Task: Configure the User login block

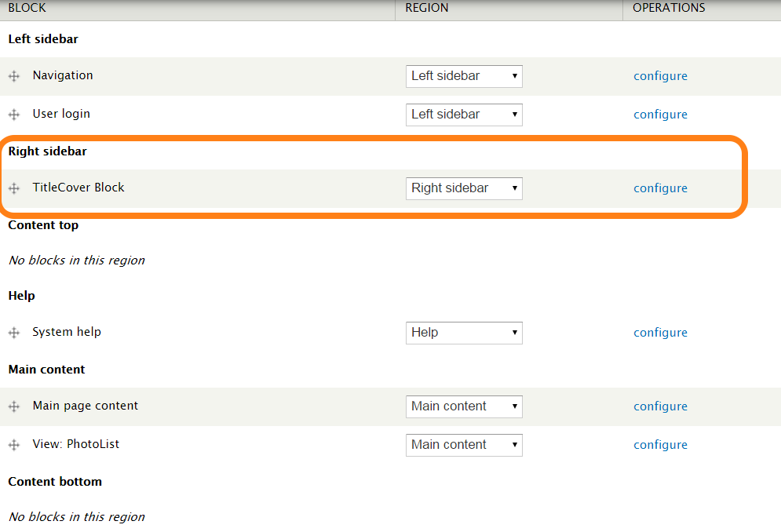Action: tap(660, 114)
